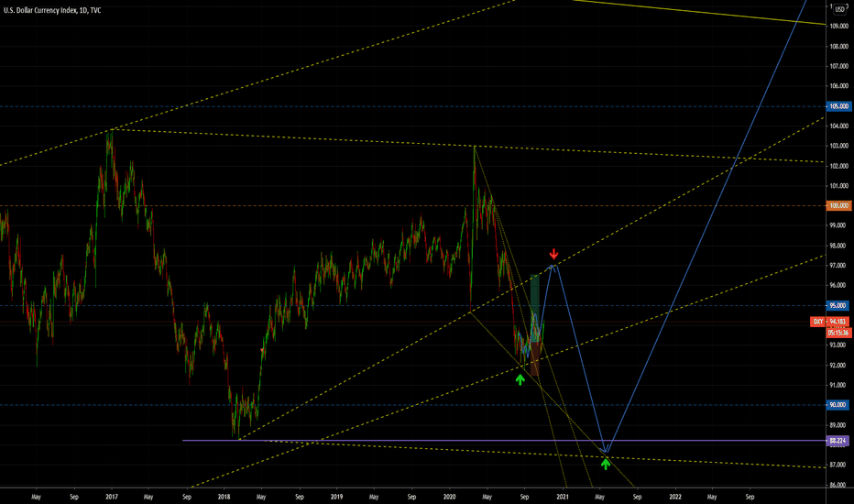Click the 101.000 price axis value

(838, 186)
